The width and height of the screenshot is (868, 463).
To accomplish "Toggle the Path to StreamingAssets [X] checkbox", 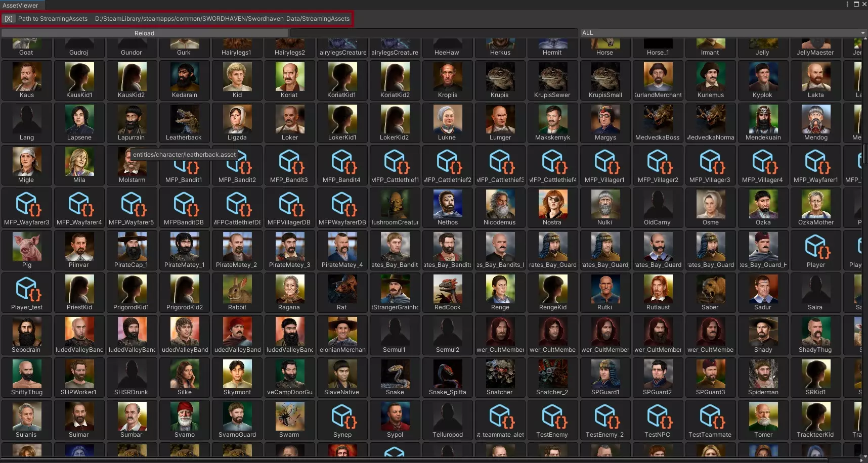I will pos(9,19).
